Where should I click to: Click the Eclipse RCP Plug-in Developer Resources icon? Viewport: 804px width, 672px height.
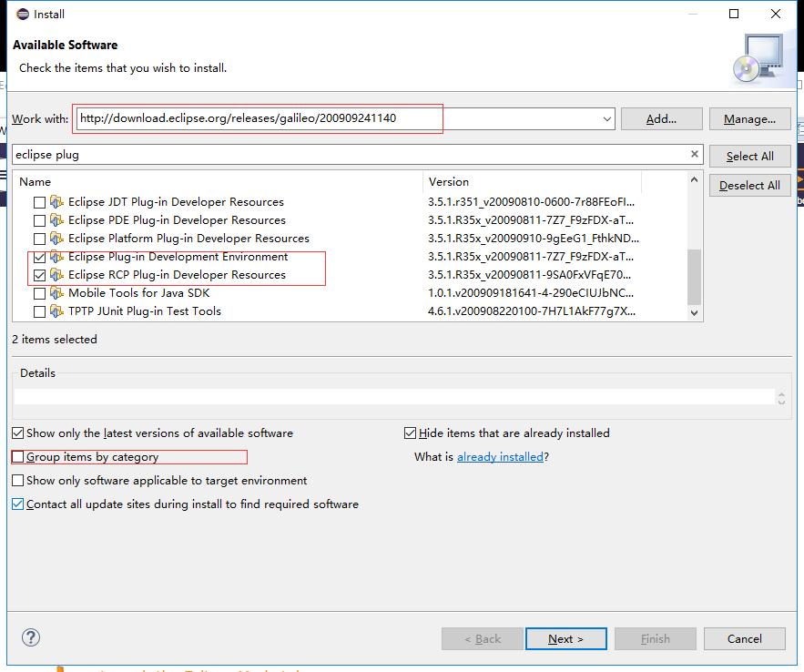pyautogui.click(x=55, y=274)
